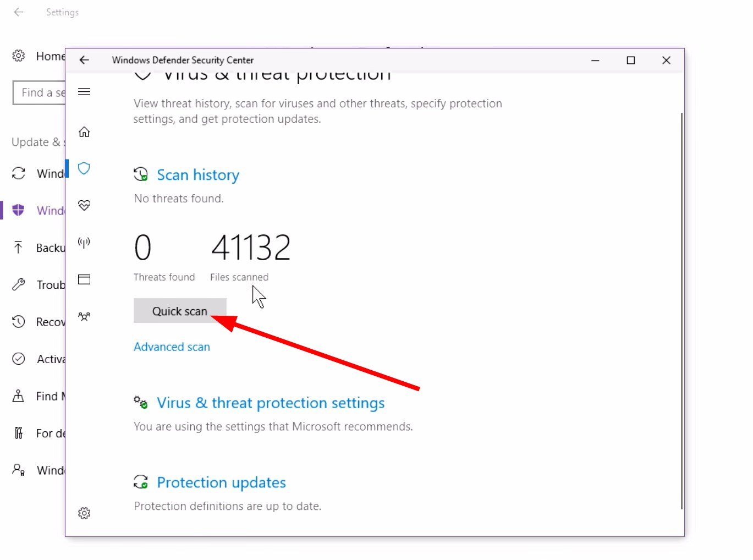Click the Windows Defender Security Center title
Image resolution: width=753 pixels, height=560 pixels.
(x=183, y=60)
